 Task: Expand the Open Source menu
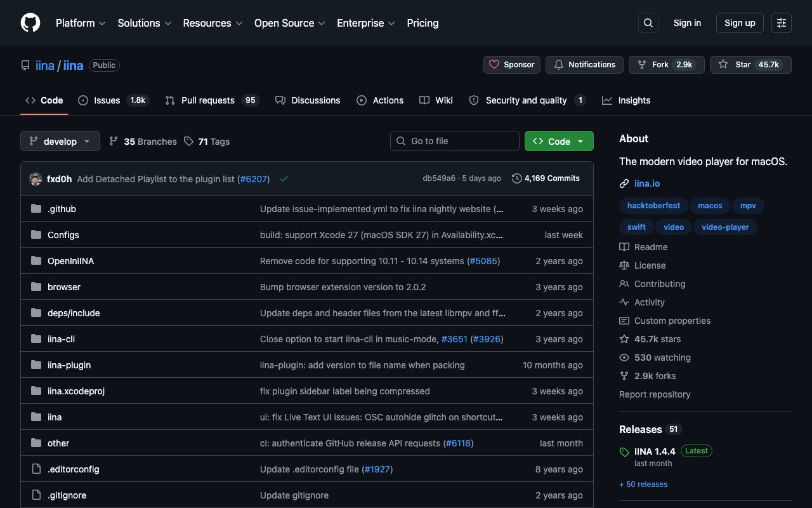[290, 23]
